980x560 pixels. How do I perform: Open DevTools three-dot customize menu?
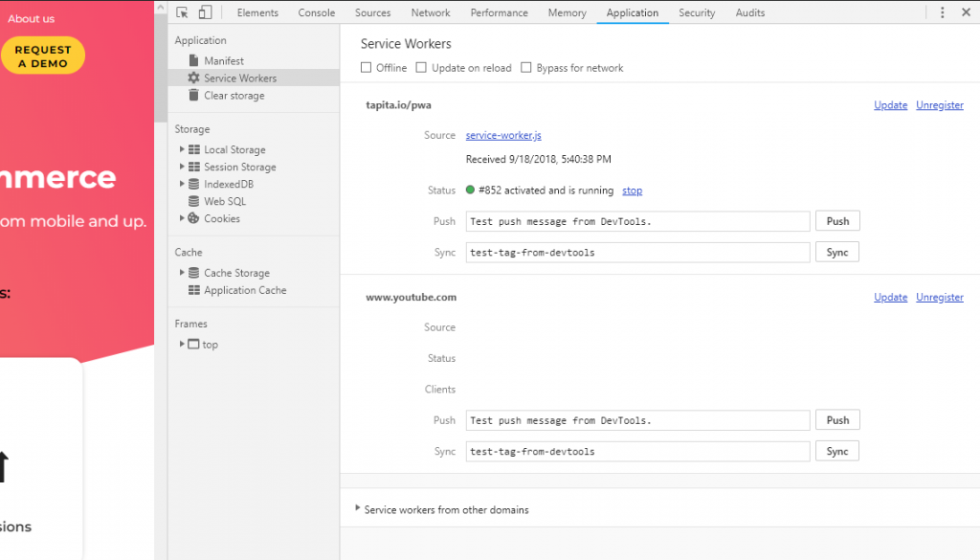coord(943,12)
